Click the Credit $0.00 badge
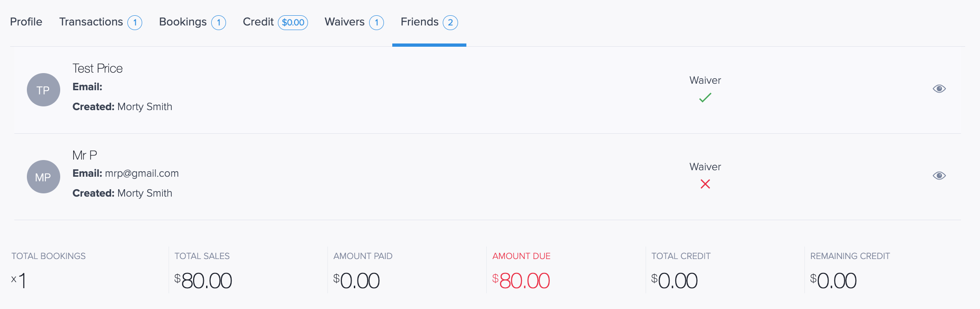Viewport: 980px width, 309px height. click(293, 23)
